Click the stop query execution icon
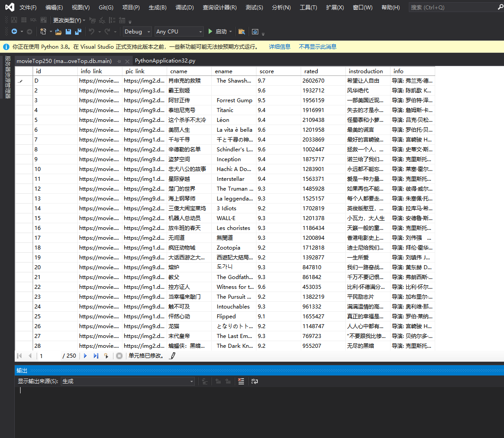 pyautogui.click(x=119, y=355)
